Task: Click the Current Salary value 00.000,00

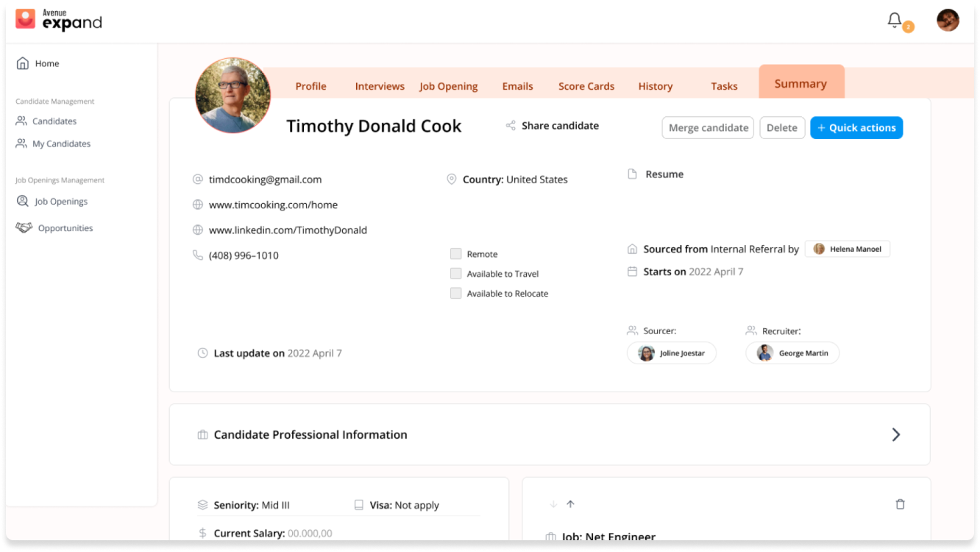Action: click(x=310, y=533)
